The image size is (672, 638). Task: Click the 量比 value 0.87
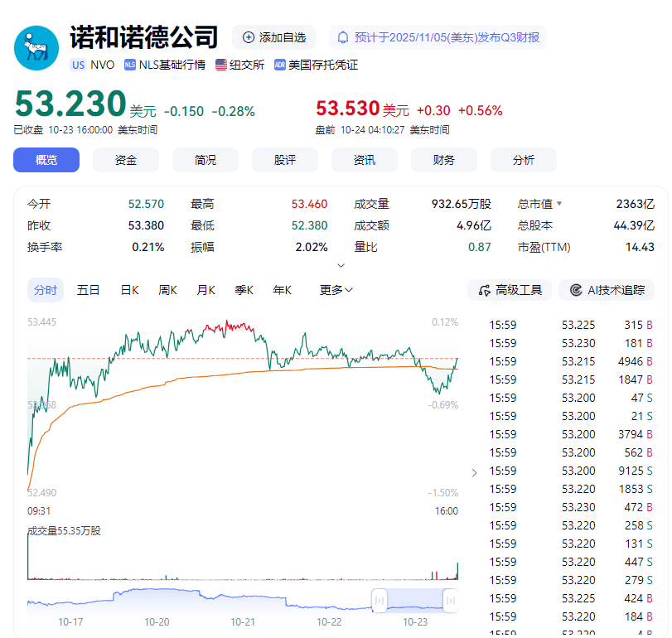coord(479,247)
